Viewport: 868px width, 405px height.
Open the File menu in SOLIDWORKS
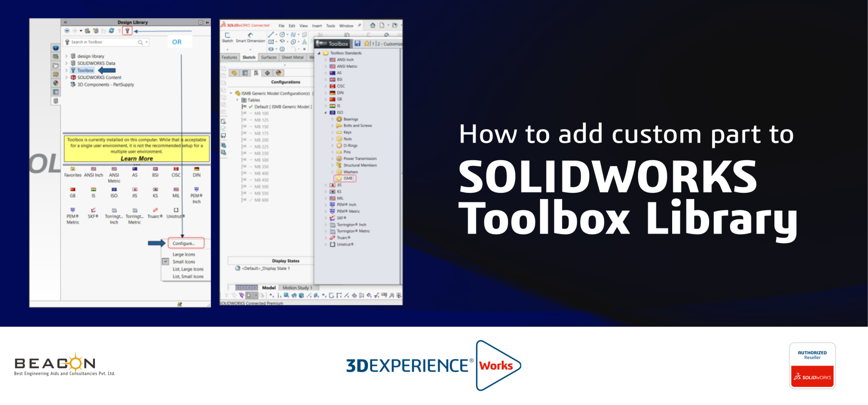[281, 26]
